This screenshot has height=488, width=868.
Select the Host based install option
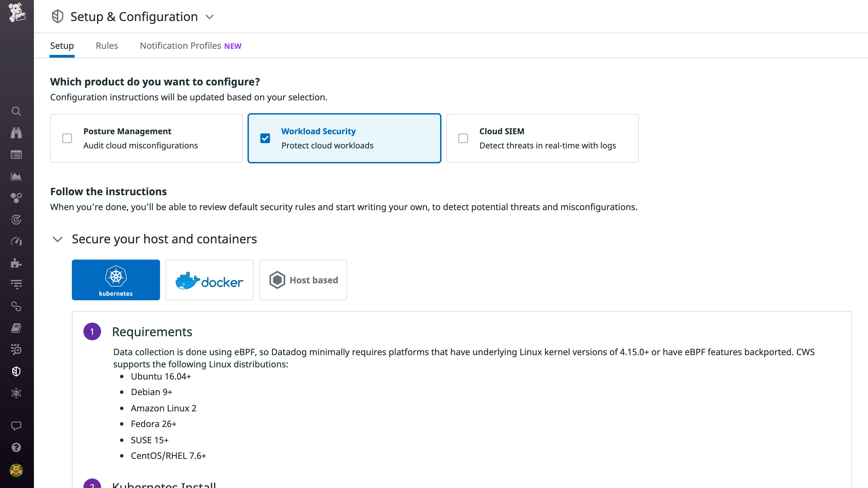303,280
